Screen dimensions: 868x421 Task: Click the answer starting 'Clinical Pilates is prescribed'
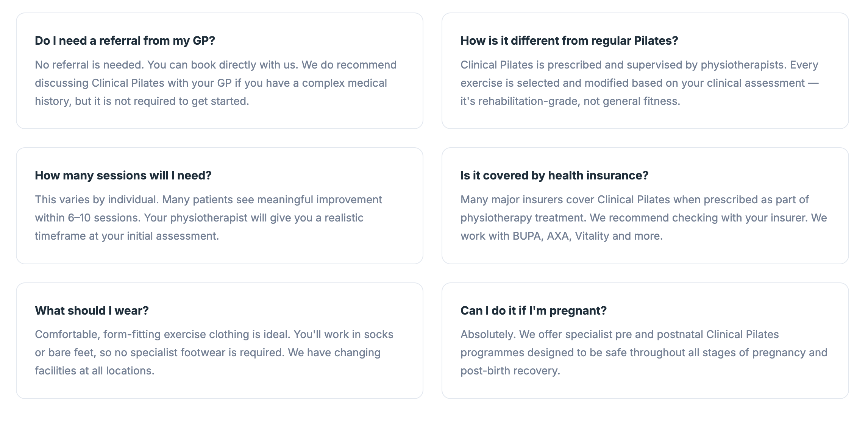pyautogui.click(x=639, y=83)
